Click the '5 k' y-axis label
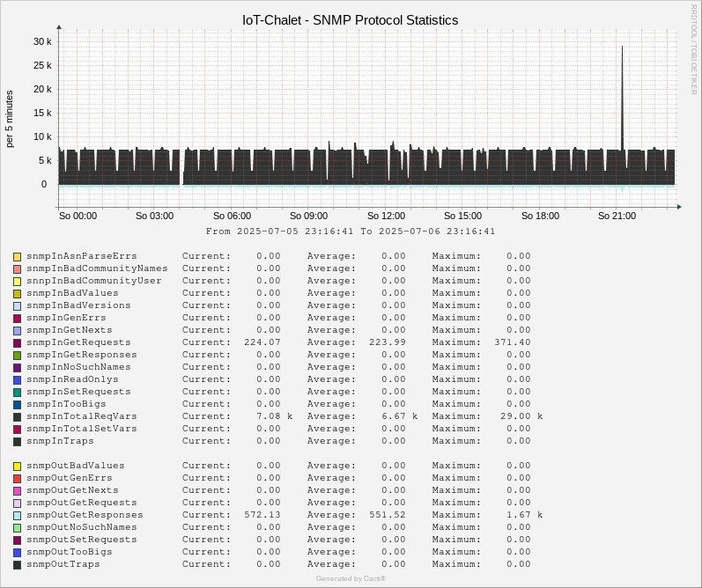Screen dimensions: 702x588 pyautogui.click(x=45, y=160)
